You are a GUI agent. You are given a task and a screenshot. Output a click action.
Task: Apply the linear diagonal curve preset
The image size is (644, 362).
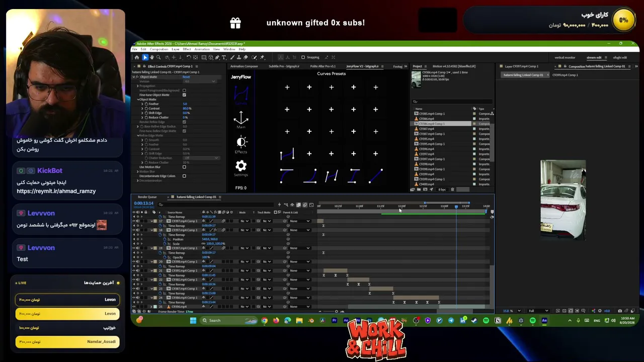(376, 176)
